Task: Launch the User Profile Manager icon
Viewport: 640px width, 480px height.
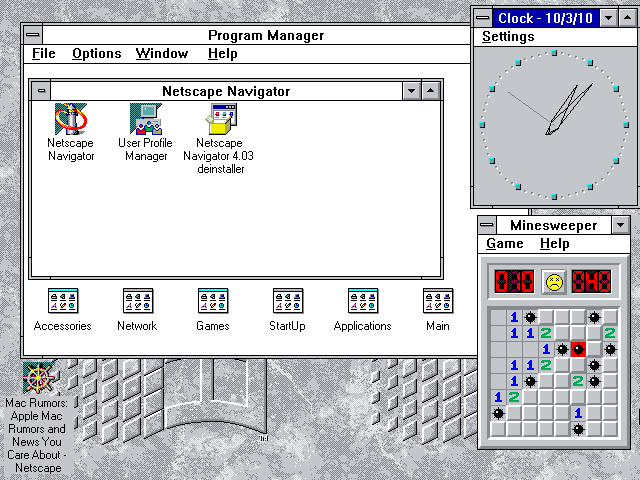Action: click(x=146, y=119)
